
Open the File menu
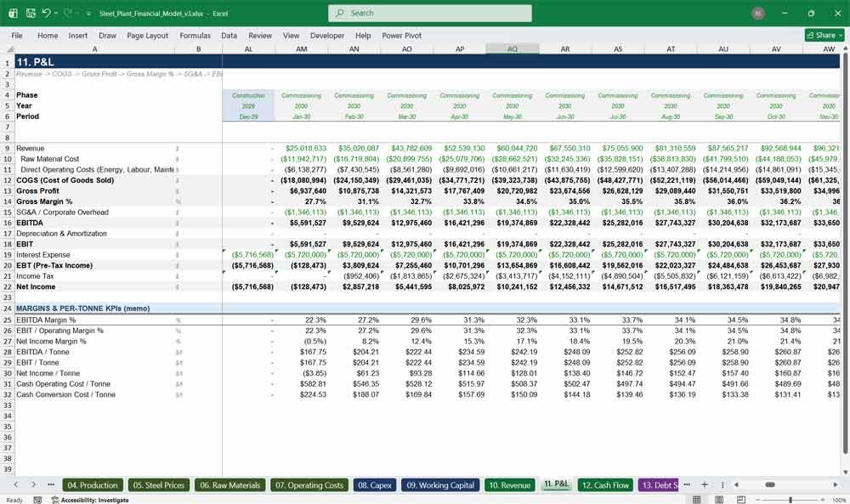click(17, 35)
